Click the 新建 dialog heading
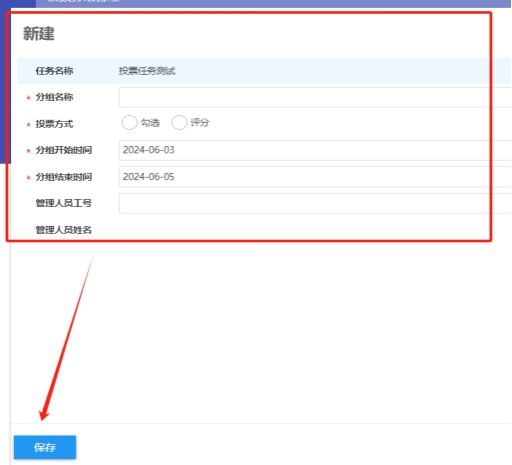Image resolution: width=512 pixels, height=465 pixels. point(39,34)
